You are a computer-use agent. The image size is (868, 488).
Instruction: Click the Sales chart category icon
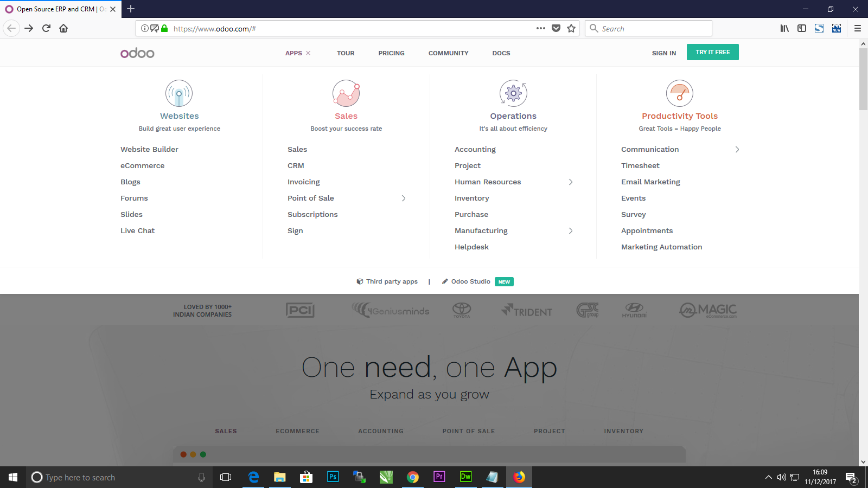click(346, 93)
